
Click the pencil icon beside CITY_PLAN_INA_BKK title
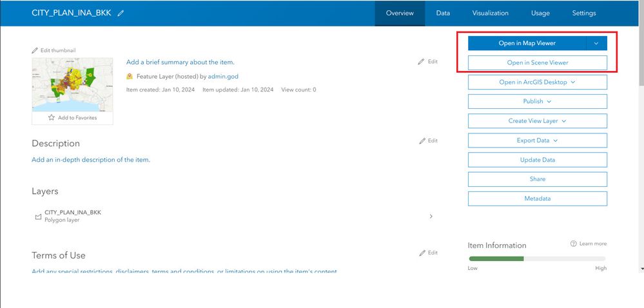point(121,13)
